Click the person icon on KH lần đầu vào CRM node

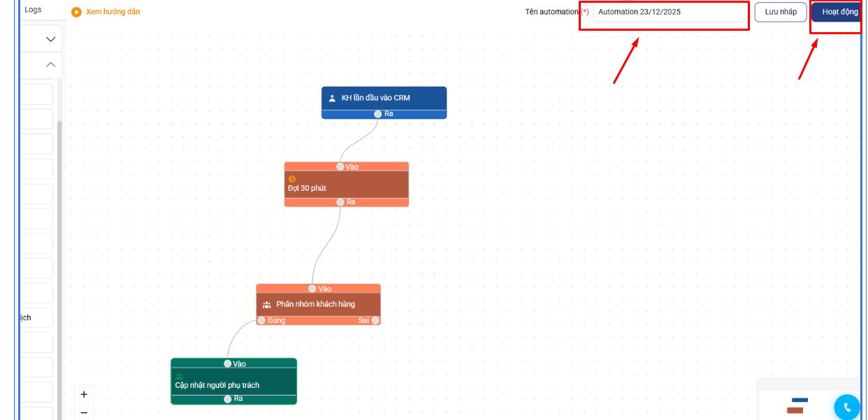coord(333,99)
